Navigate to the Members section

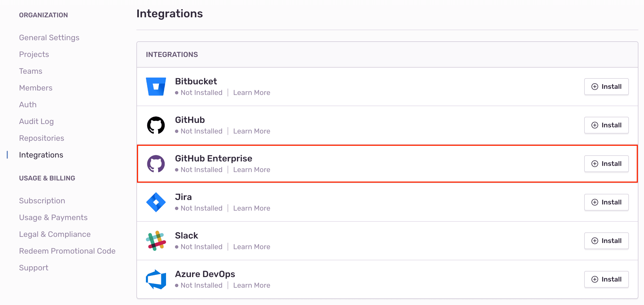pyautogui.click(x=36, y=88)
